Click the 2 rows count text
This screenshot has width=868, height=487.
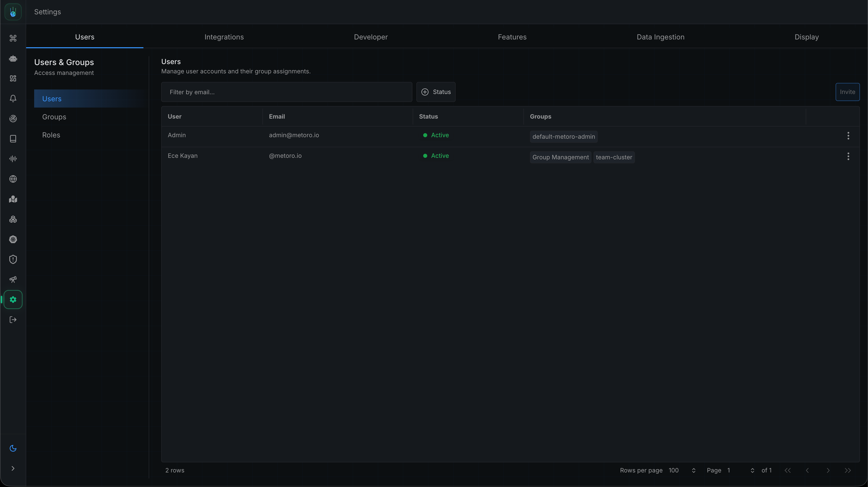175,470
